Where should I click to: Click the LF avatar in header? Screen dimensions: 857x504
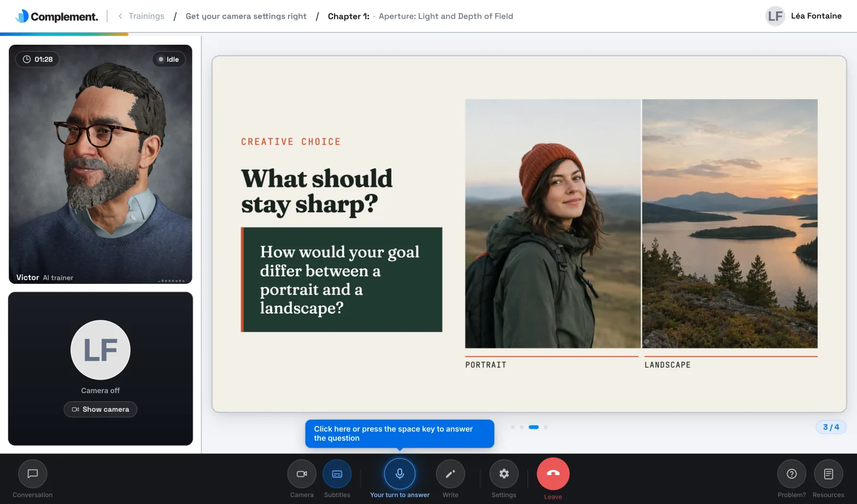775,16
